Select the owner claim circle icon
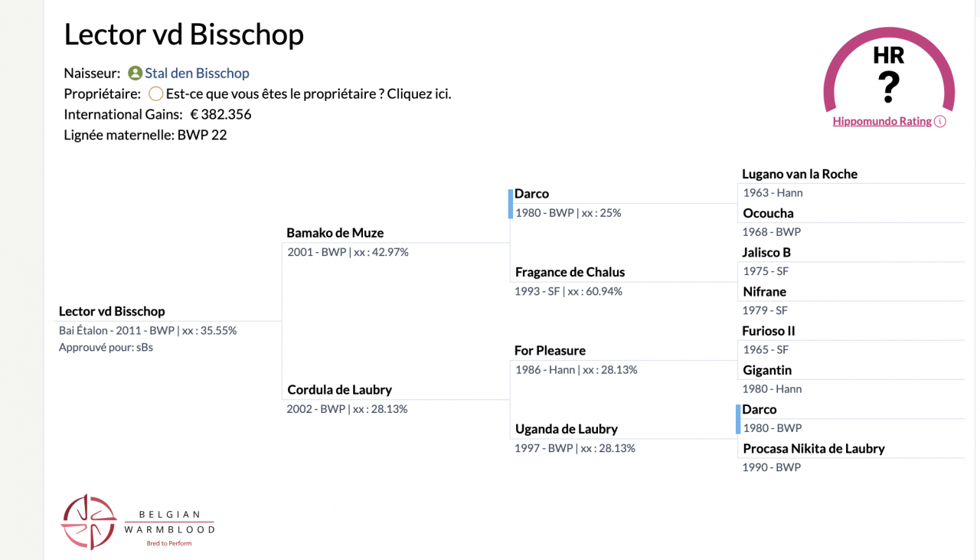This screenshot has height=560, width=980. [x=155, y=94]
